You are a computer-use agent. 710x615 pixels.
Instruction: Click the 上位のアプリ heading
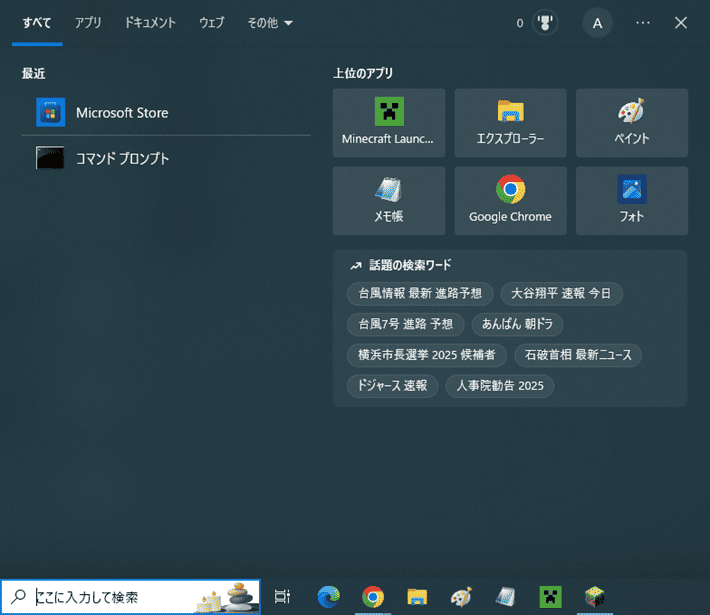[x=363, y=73]
